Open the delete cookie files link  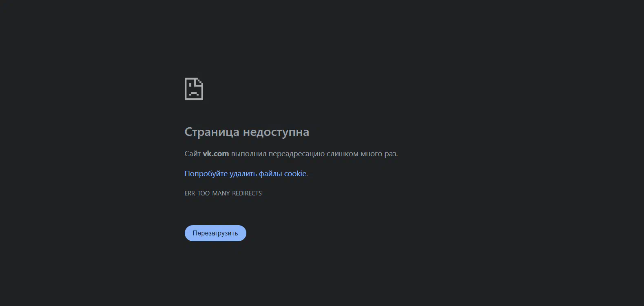point(246,174)
